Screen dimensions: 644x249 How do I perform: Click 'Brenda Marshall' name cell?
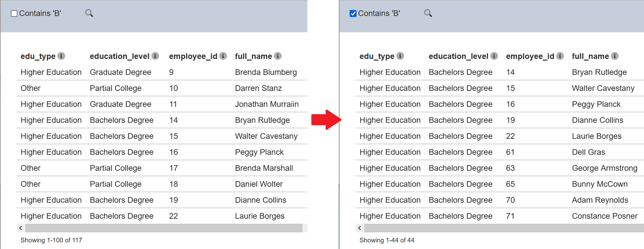(x=264, y=168)
